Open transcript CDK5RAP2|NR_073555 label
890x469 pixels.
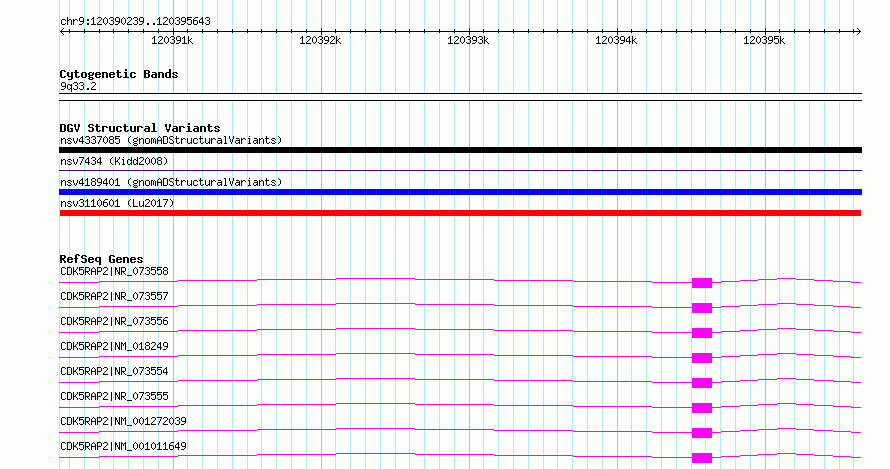point(114,396)
